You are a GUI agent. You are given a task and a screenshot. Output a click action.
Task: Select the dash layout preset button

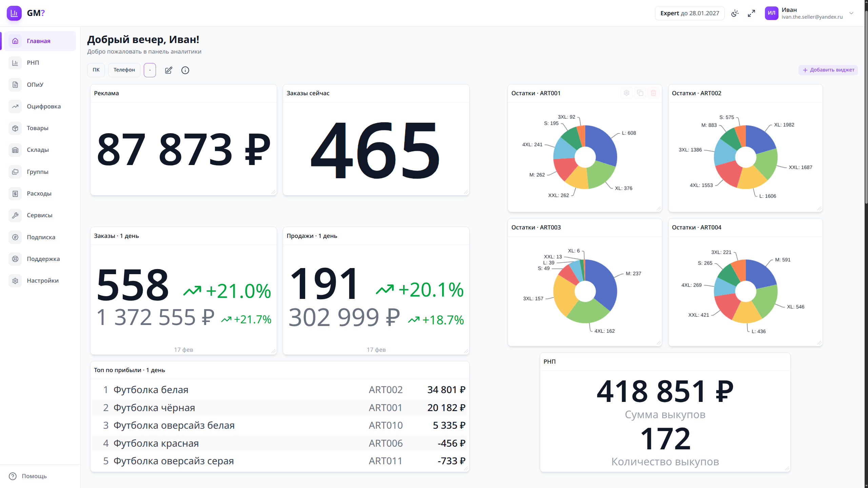pos(150,70)
